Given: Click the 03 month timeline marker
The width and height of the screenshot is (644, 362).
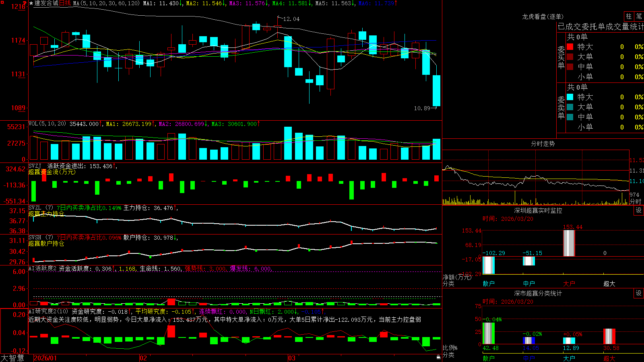Looking at the screenshot, I should (x=292, y=358).
